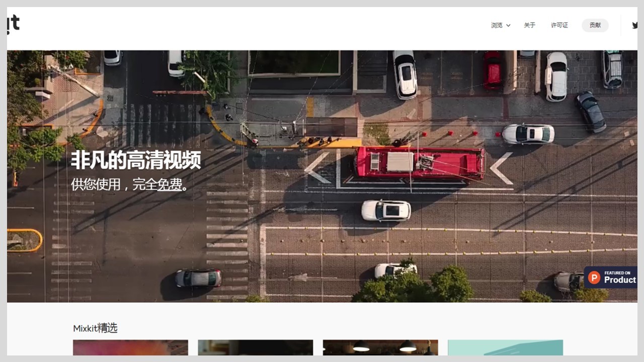Click the 完全免费 text in the hero
Image resolution: width=644 pixels, height=362 pixels.
(164, 185)
